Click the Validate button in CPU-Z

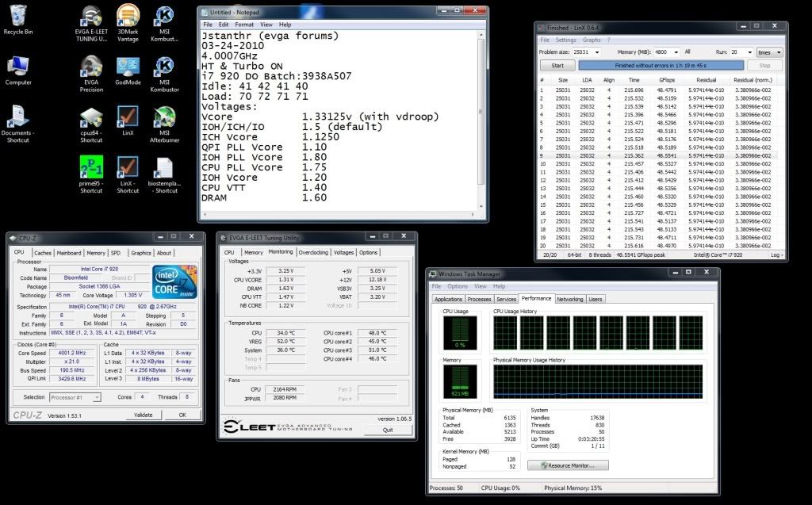[x=143, y=415]
